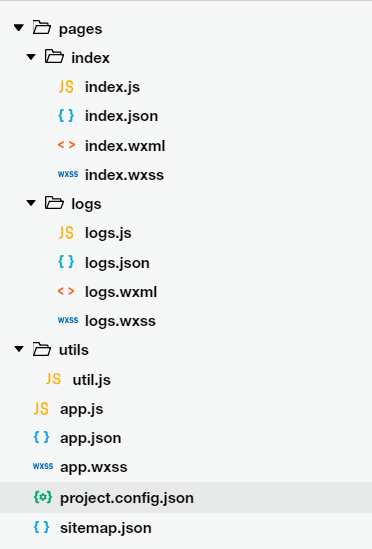
Task: Collapse the index folder arrow
Action: (x=31, y=57)
